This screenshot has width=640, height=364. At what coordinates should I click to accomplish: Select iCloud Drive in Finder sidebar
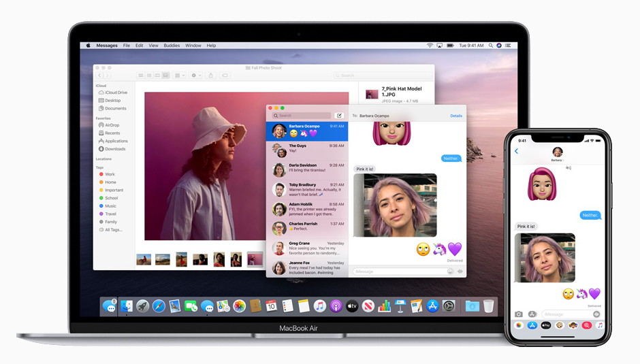pos(113,93)
